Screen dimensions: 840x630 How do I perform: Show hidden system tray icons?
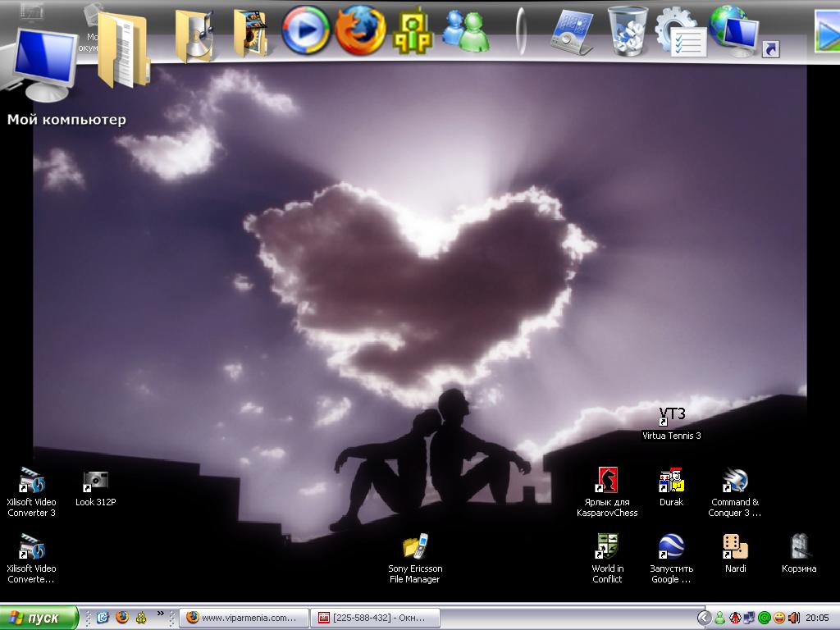click(704, 618)
